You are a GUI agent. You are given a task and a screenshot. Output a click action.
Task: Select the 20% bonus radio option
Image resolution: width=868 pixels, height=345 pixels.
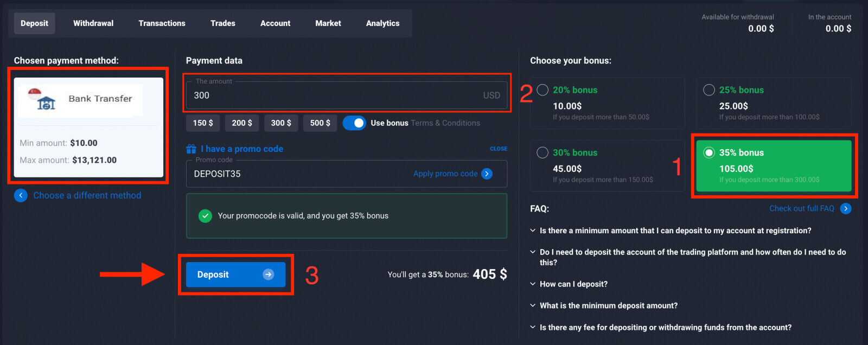coord(542,90)
